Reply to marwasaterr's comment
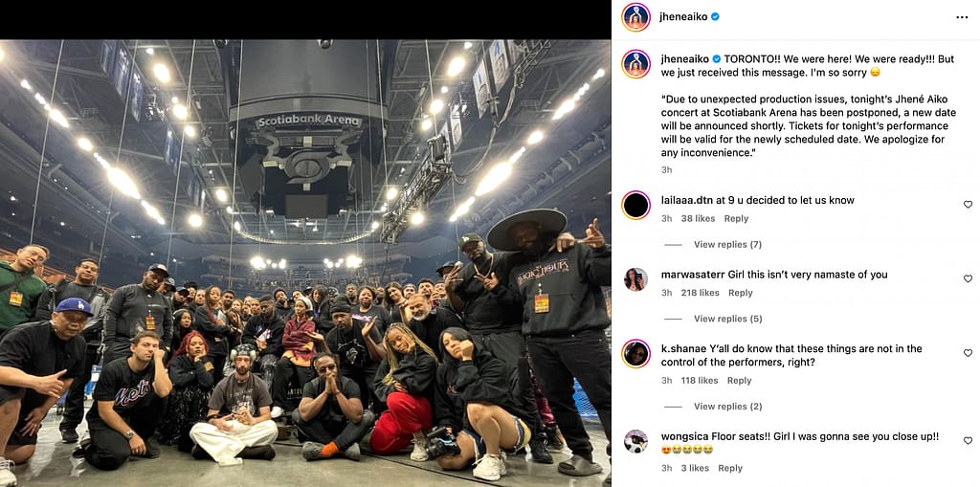This screenshot has width=980, height=487. coord(740,293)
